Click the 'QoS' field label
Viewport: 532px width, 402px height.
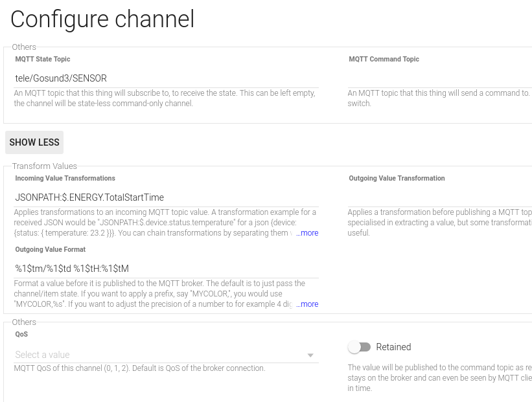point(21,335)
